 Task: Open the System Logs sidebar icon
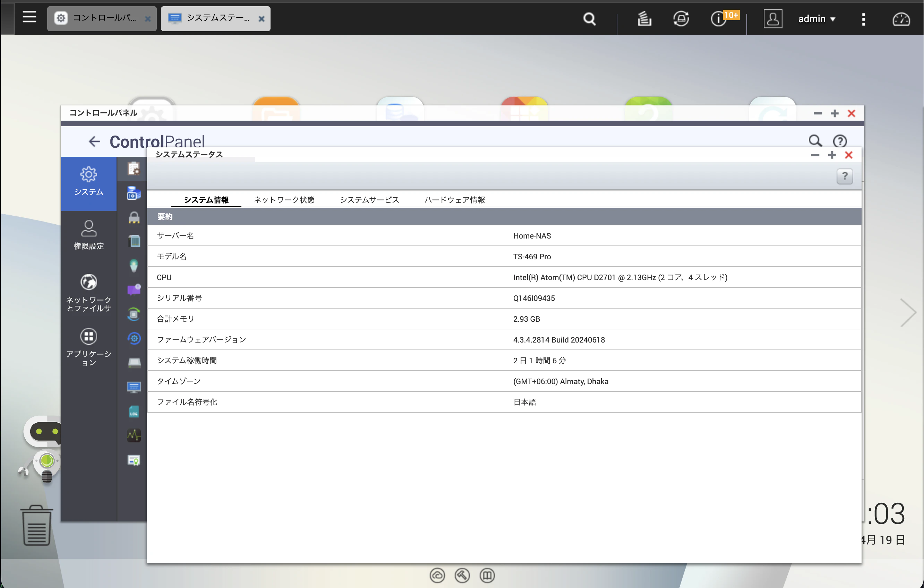[134, 412]
